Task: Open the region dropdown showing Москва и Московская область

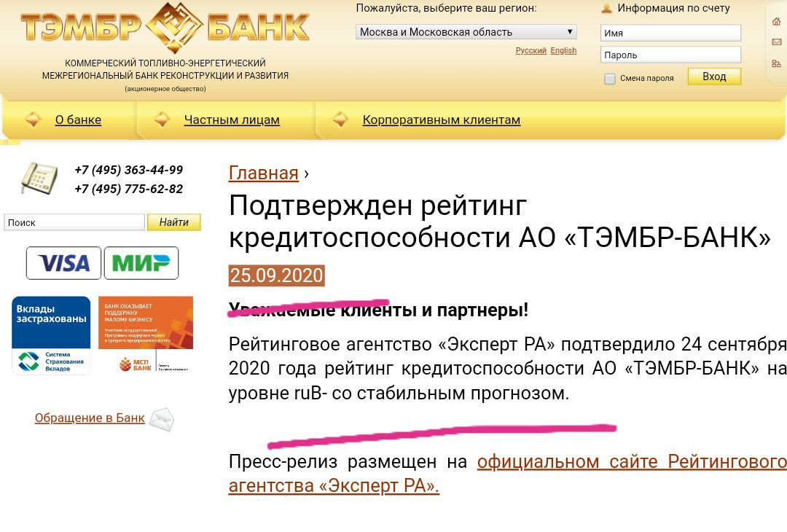Action: (466, 32)
